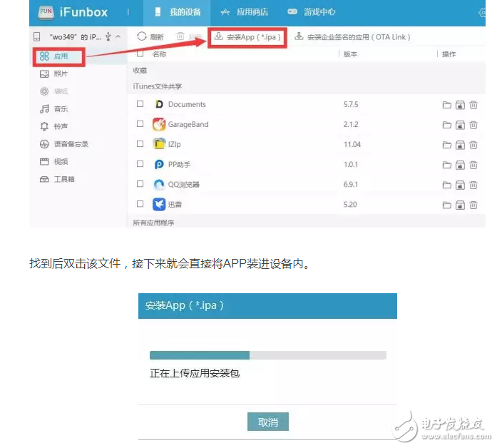Open the QQ浏览器 row folder icon
Image resolution: width=497 pixels, height=448 pixels.
(446, 185)
